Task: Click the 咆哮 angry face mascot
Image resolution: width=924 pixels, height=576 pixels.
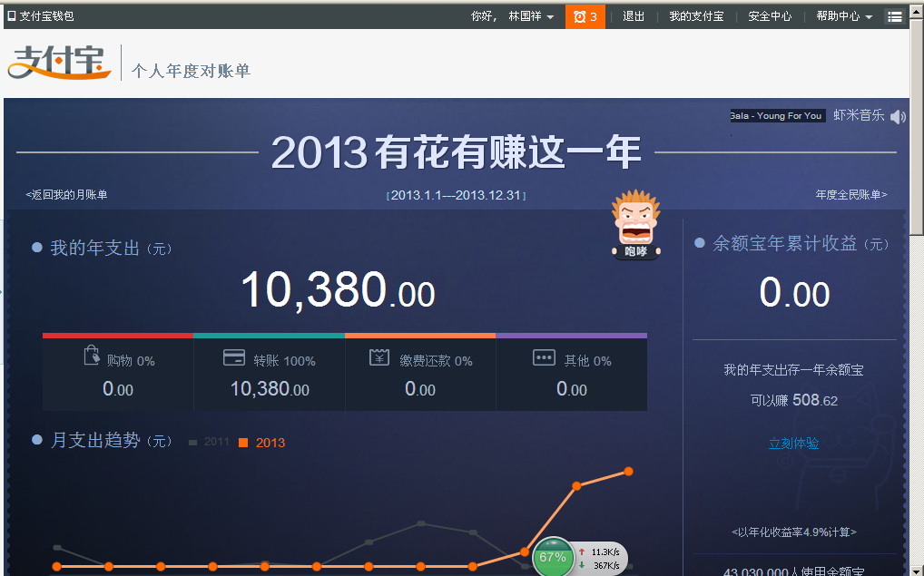Action: click(x=635, y=224)
